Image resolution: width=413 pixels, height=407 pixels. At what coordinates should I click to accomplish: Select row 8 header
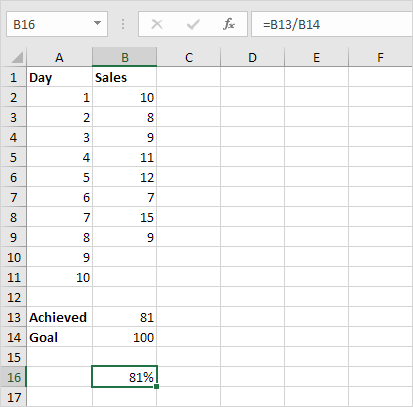pyautogui.click(x=13, y=217)
